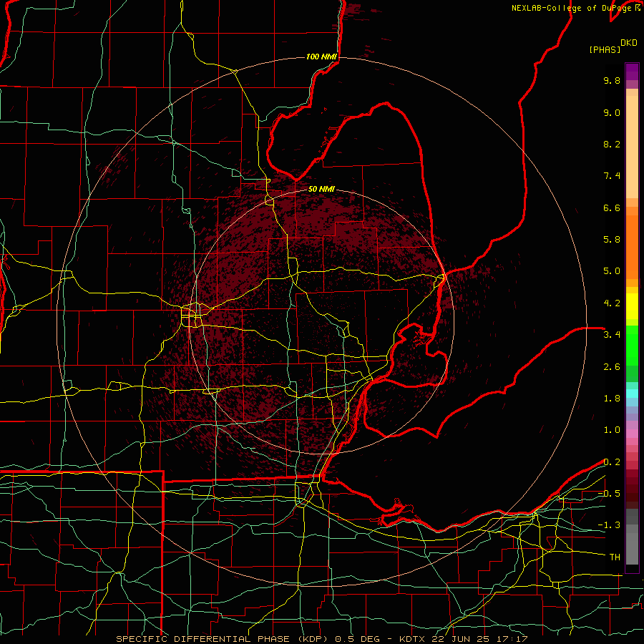Pick the orange segment of the color bar

click(632, 246)
